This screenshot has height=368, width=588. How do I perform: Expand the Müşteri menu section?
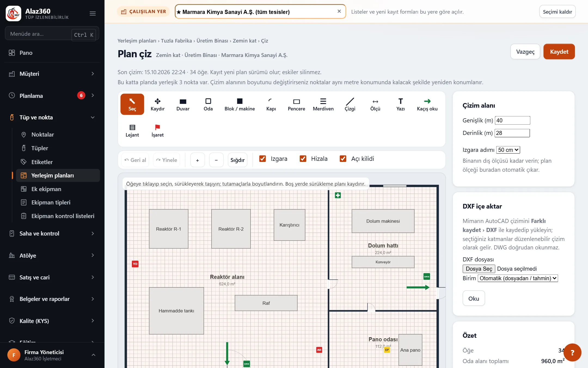tap(52, 74)
